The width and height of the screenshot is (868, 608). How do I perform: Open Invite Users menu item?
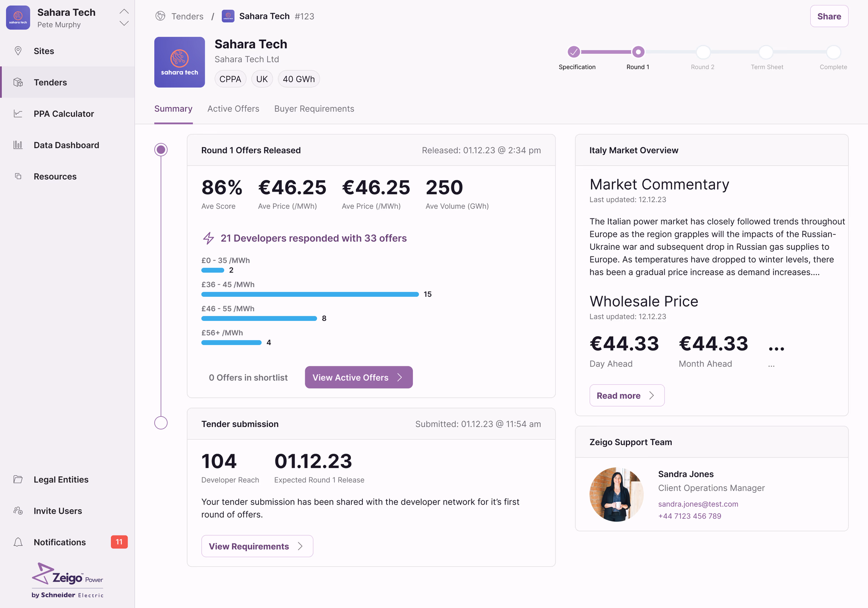coord(67,511)
